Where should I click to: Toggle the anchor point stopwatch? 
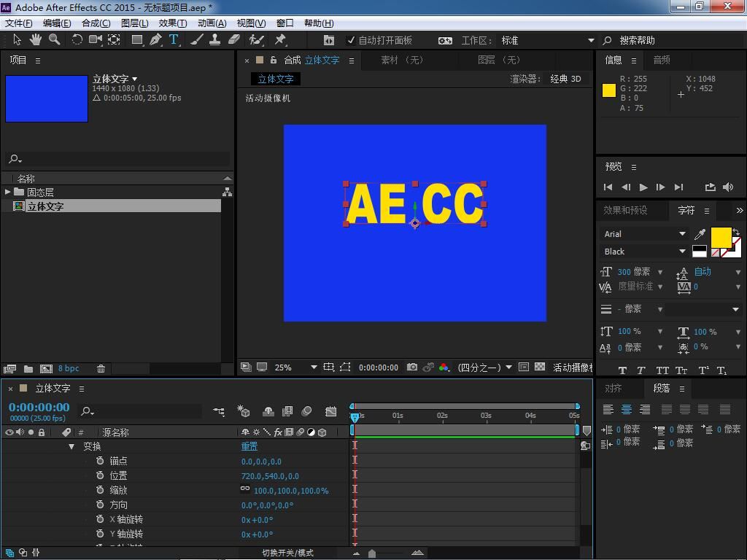(100, 461)
